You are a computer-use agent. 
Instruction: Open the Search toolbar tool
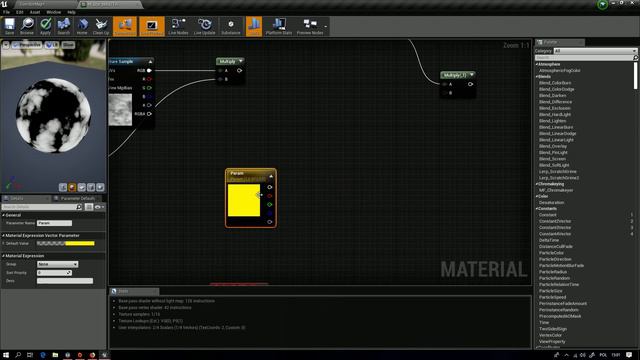(x=63, y=27)
